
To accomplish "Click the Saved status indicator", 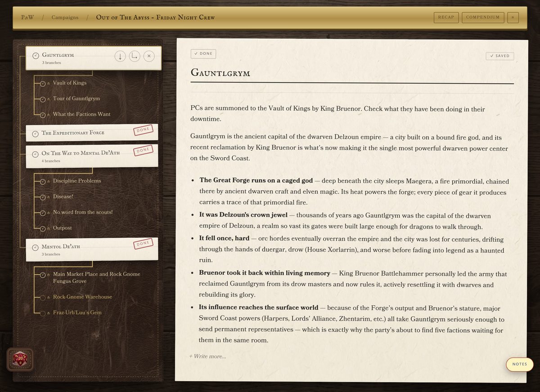I will (x=500, y=56).
